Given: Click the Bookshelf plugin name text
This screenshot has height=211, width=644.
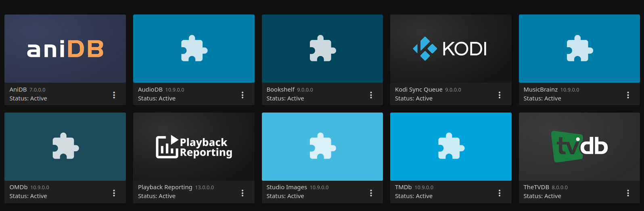Looking at the screenshot, I should coord(280,90).
